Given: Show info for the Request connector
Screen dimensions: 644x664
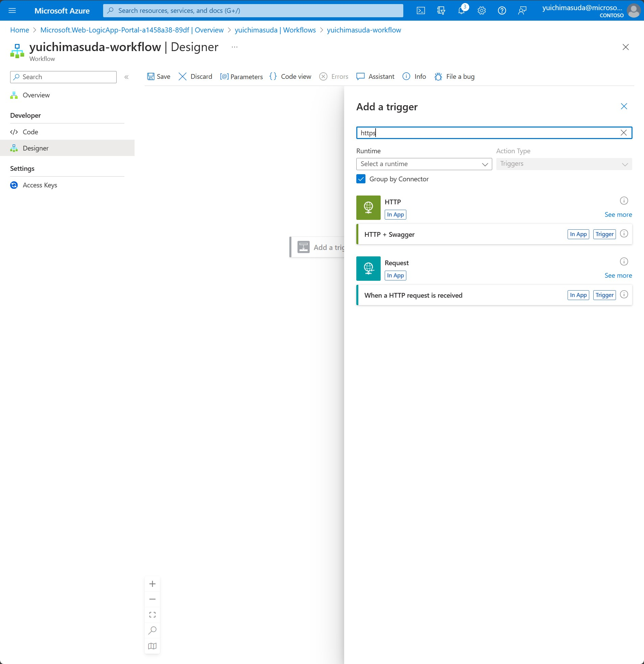Looking at the screenshot, I should pos(624,261).
